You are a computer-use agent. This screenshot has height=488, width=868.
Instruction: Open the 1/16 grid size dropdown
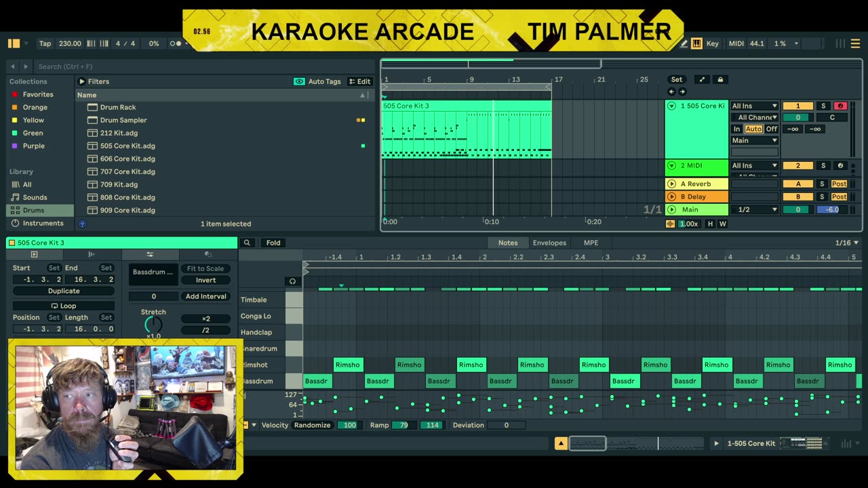pyautogui.click(x=847, y=243)
